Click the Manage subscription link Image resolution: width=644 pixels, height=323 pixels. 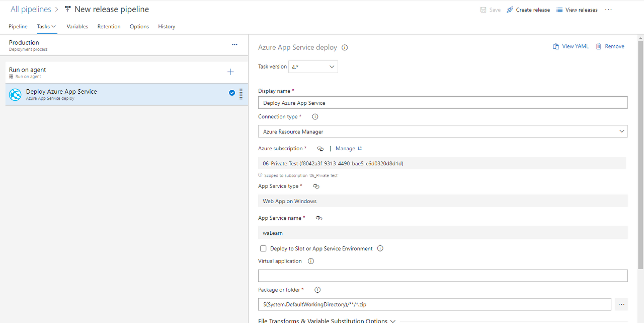click(345, 149)
